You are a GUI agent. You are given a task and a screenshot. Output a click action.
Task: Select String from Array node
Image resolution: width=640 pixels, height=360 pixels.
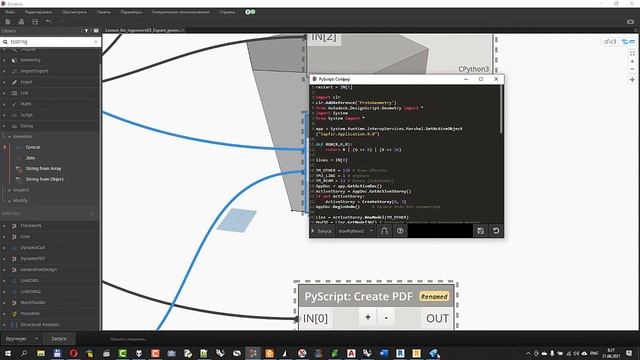[x=43, y=169]
